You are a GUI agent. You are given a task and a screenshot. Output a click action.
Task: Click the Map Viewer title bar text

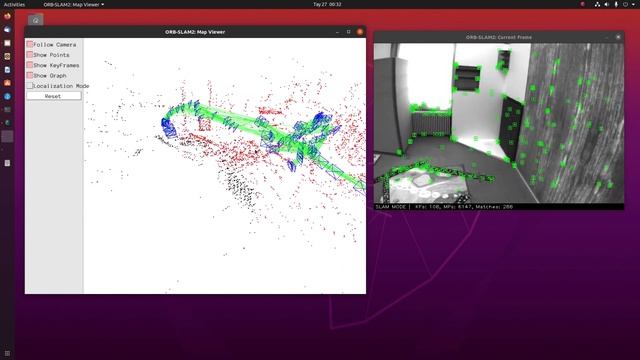(195, 32)
